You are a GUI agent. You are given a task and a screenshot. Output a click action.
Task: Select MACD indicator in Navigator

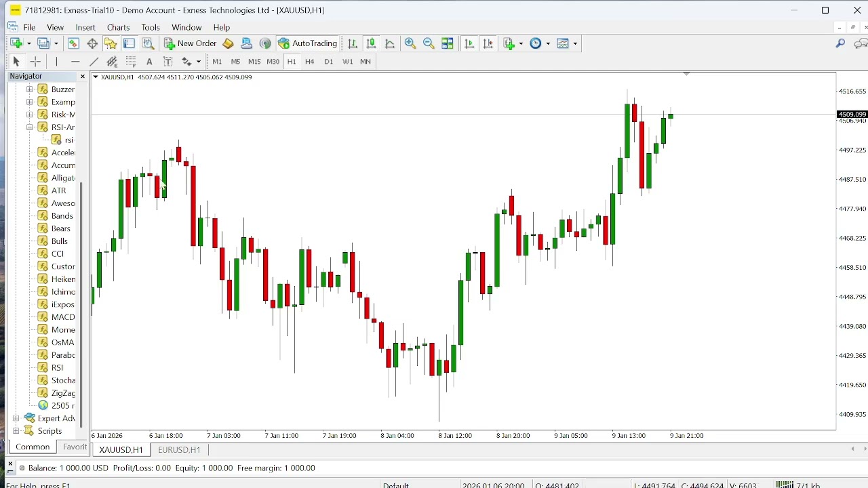(x=63, y=317)
